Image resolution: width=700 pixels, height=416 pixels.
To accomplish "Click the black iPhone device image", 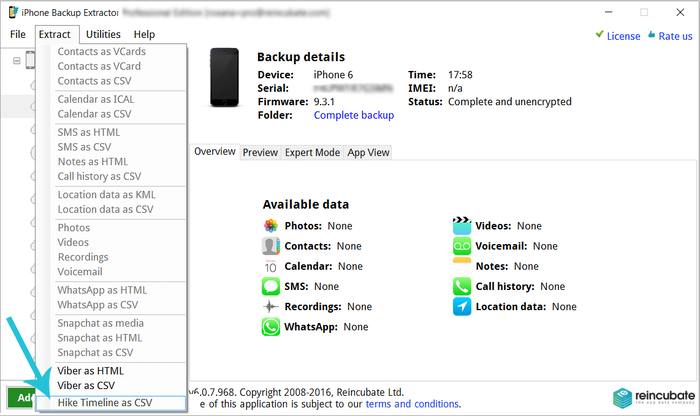I will click(225, 78).
